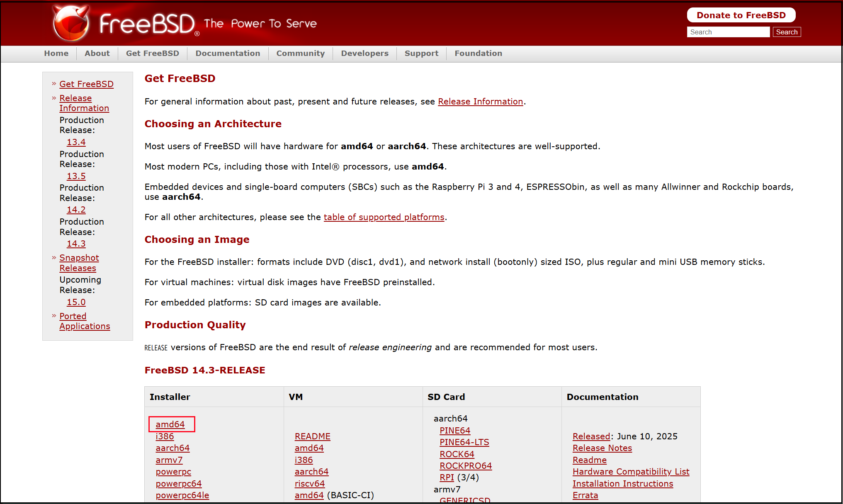Open the Hardware Compatibility List link
Screen dimensions: 843x504
(631, 472)
